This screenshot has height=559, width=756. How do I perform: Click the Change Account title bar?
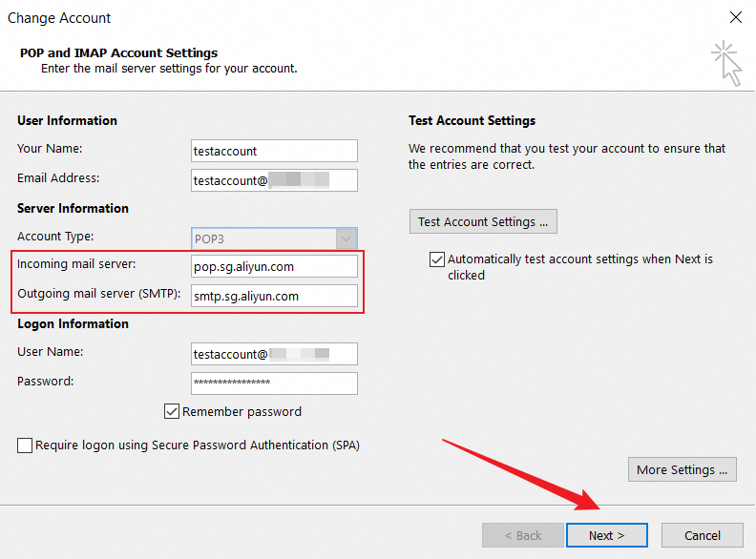(286, 17)
